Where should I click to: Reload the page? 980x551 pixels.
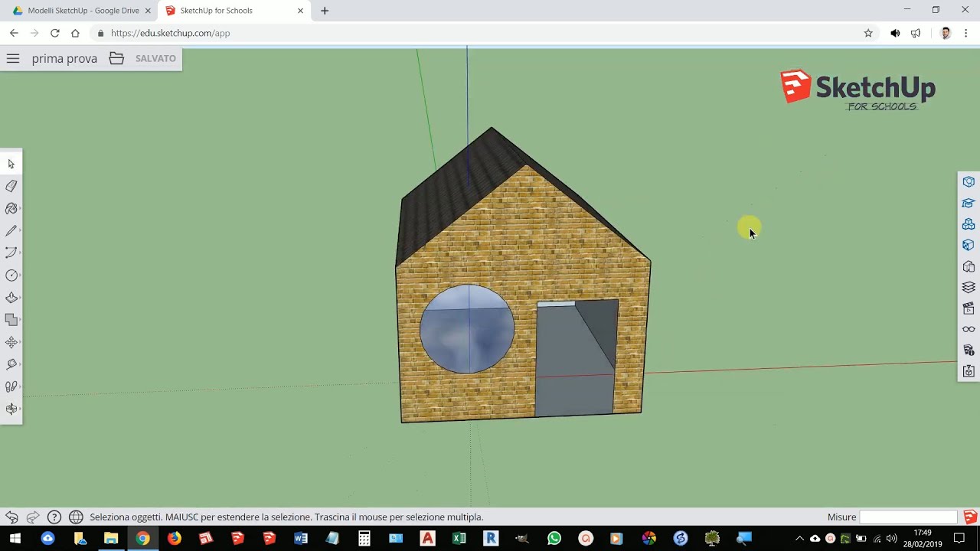point(54,33)
